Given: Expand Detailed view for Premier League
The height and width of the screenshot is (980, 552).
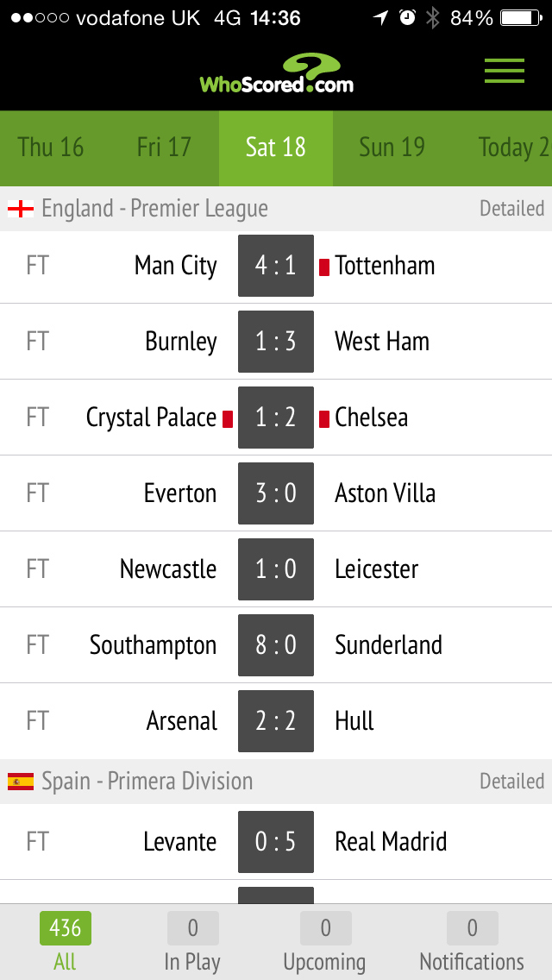Looking at the screenshot, I should coord(511,209).
